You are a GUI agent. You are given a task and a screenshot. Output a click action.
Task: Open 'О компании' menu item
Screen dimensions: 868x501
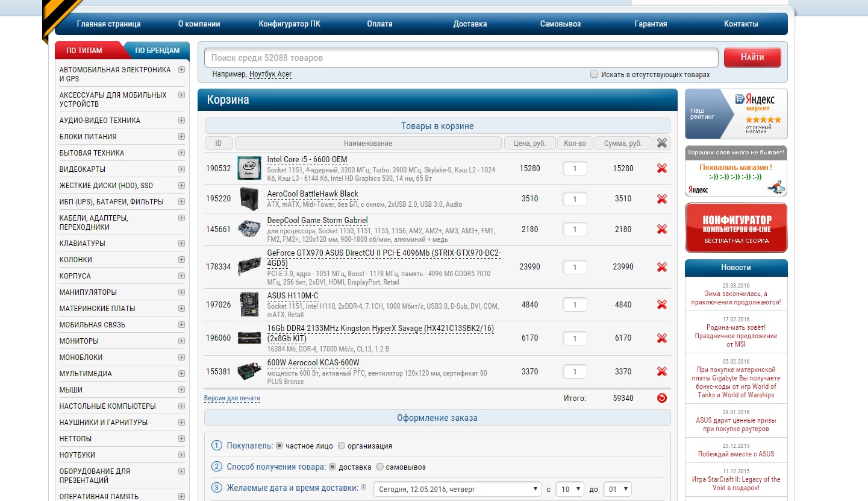(199, 24)
